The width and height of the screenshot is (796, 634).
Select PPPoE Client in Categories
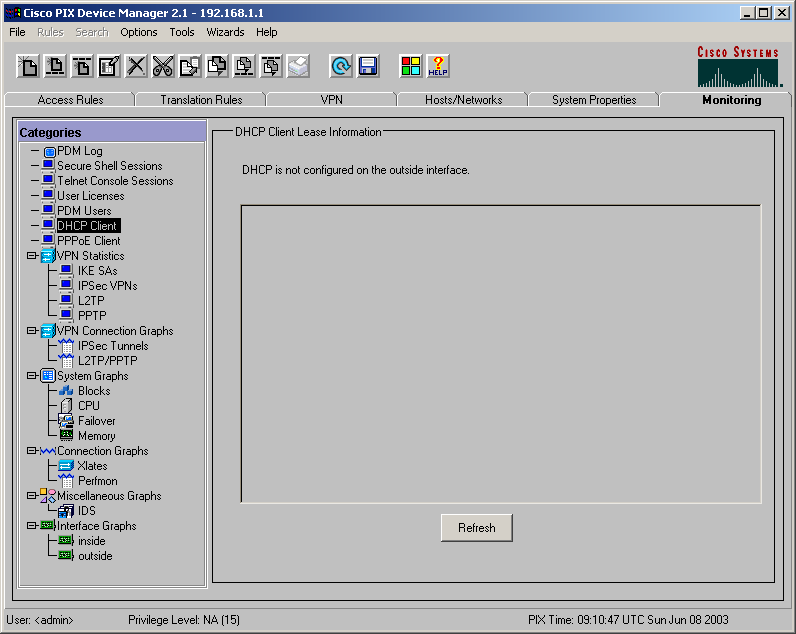(x=89, y=241)
